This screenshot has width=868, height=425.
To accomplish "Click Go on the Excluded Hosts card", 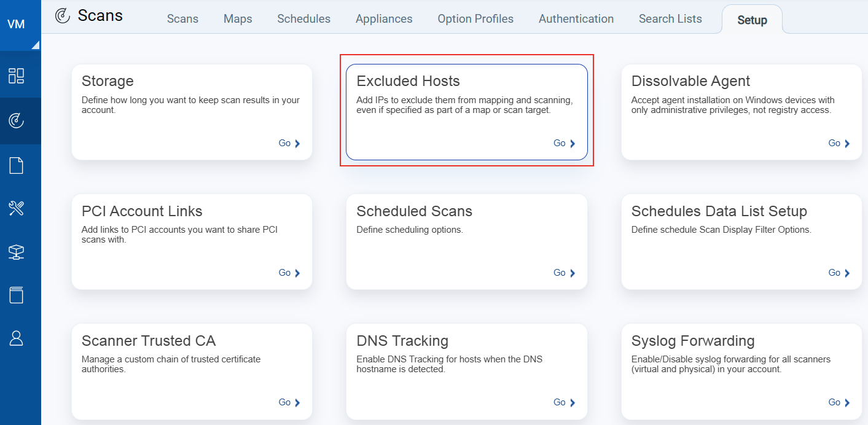I will tap(560, 143).
